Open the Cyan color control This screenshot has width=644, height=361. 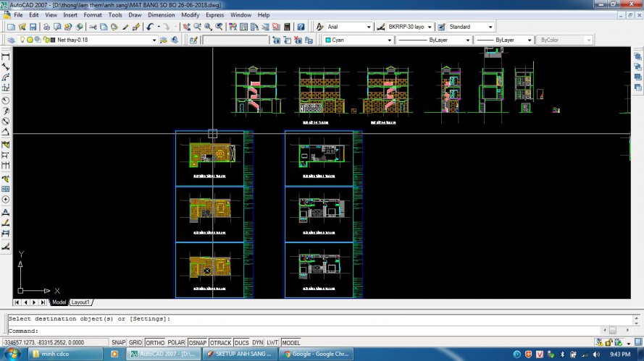point(356,40)
